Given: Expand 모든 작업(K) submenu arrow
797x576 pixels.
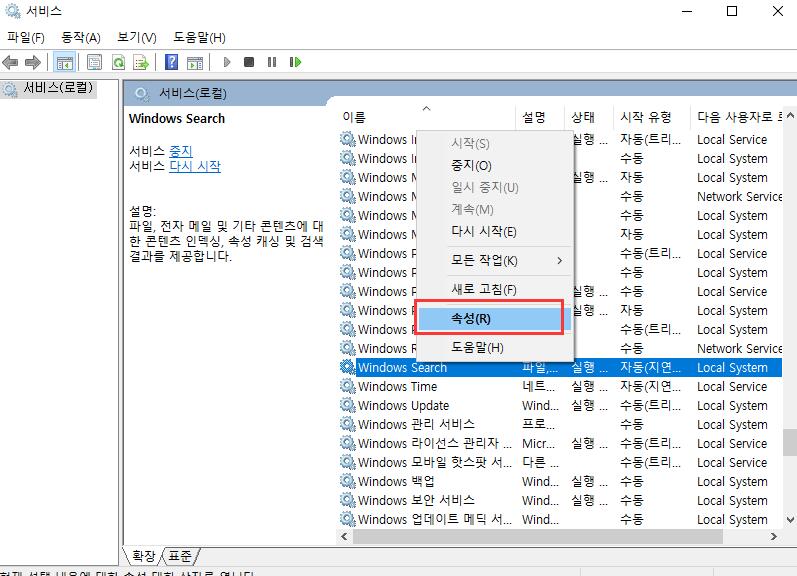Looking at the screenshot, I should point(559,260).
